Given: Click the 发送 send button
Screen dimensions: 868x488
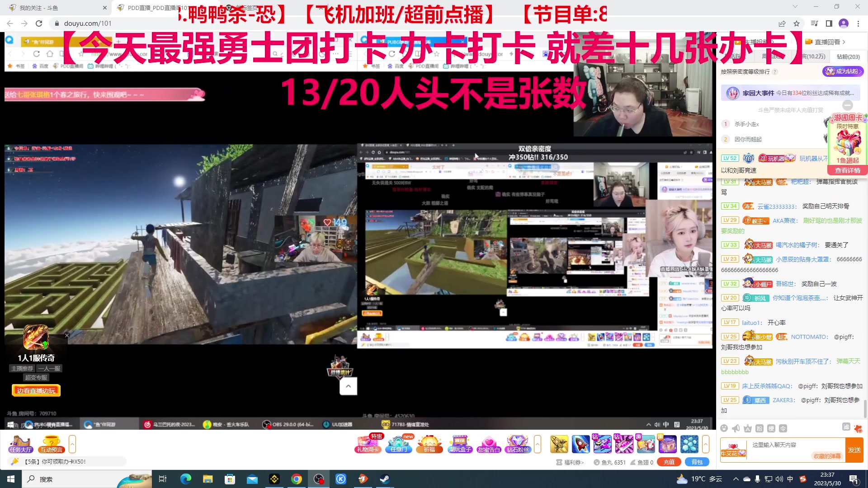Looking at the screenshot, I should (854, 450).
